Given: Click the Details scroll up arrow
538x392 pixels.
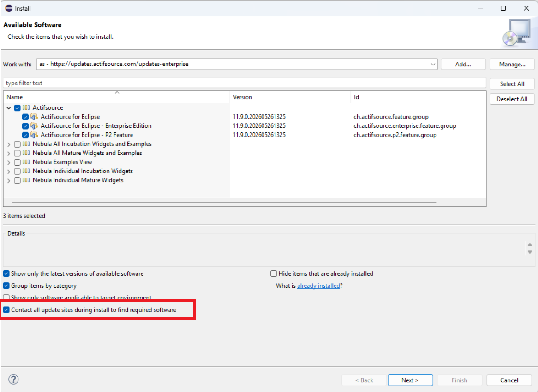Looking at the screenshot, I should (x=530, y=244).
